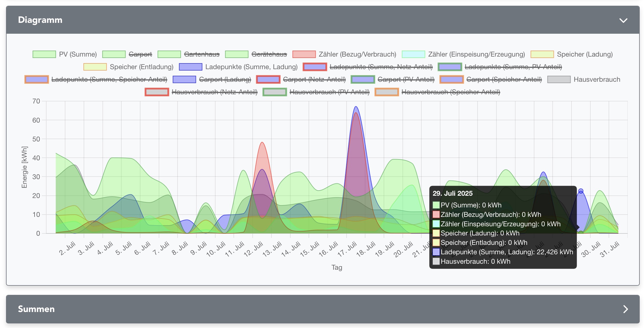Show Ladepunkte (Summe, Netz-Anteil) series
The height and width of the screenshot is (328, 644).
(x=381, y=67)
